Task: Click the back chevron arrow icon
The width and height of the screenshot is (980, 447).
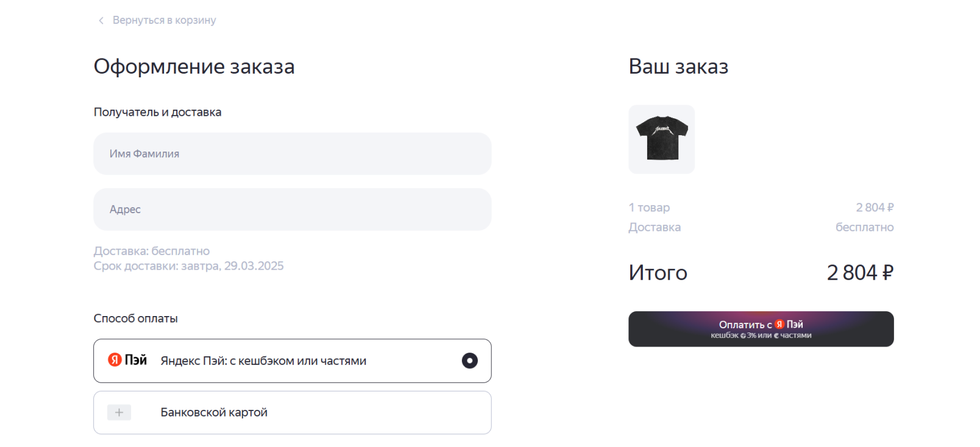Action: [x=101, y=21]
